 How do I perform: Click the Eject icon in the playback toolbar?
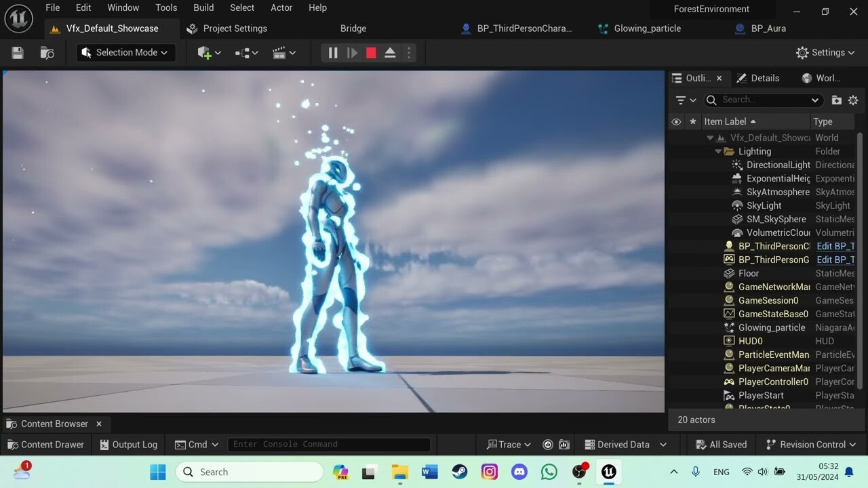390,52
